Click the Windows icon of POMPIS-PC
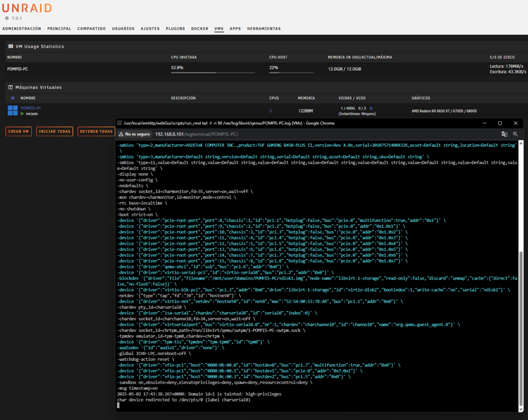 (x=13, y=110)
